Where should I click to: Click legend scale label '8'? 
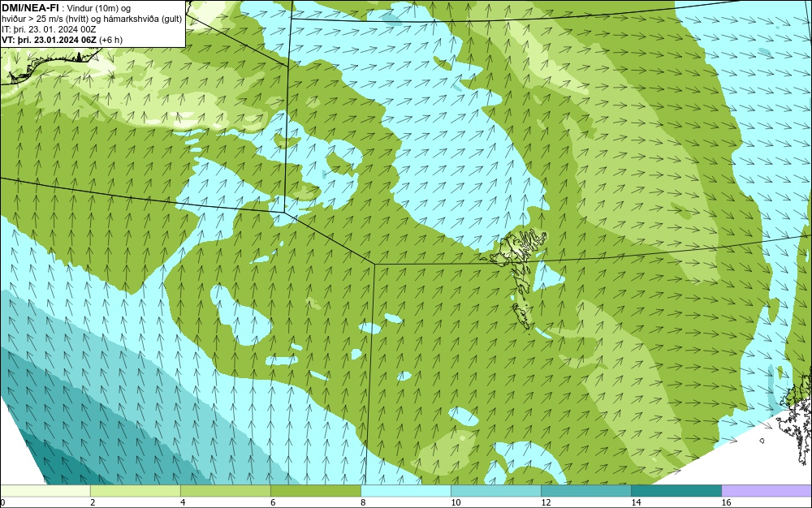(363, 502)
